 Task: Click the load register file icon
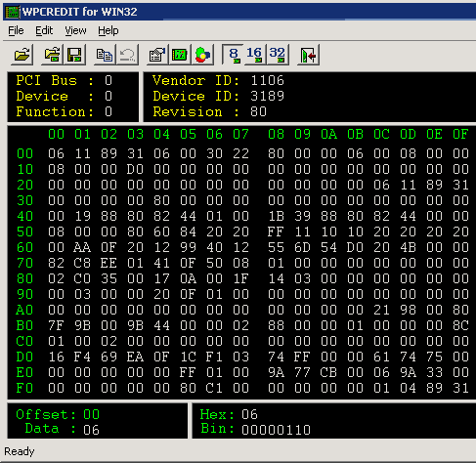53,55
